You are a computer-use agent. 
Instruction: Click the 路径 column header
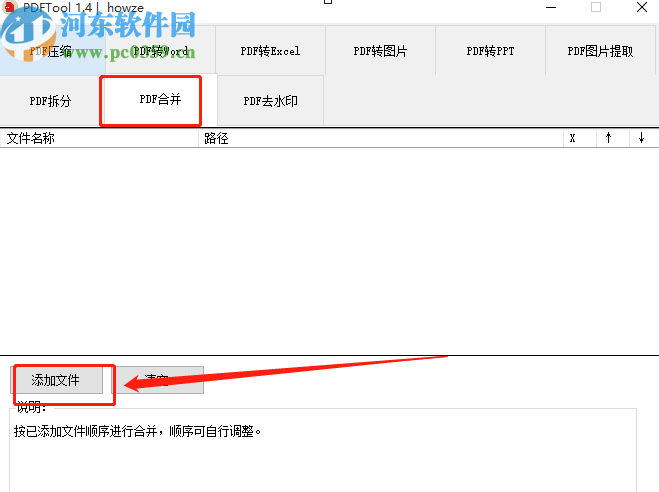pos(381,138)
